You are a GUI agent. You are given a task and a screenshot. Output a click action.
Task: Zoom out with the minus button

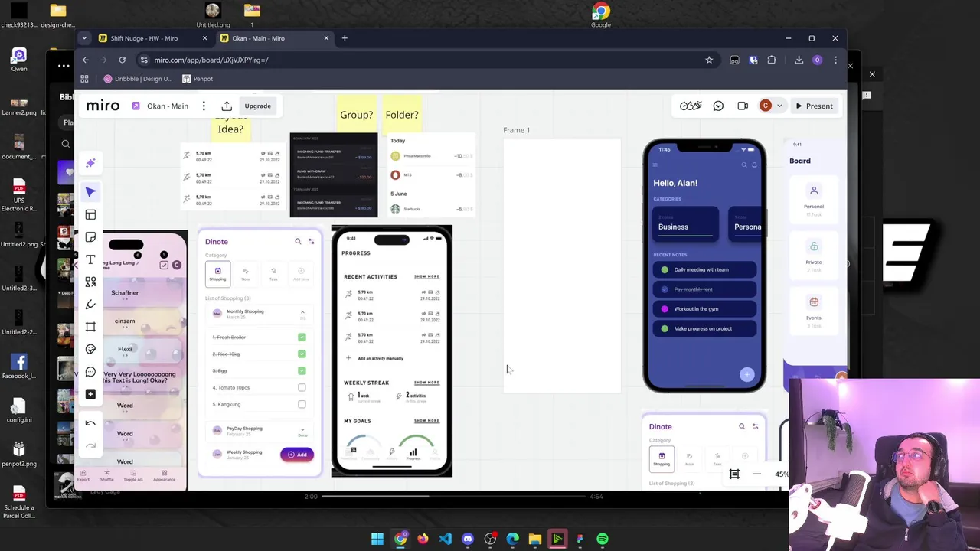click(x=756, y=474)
